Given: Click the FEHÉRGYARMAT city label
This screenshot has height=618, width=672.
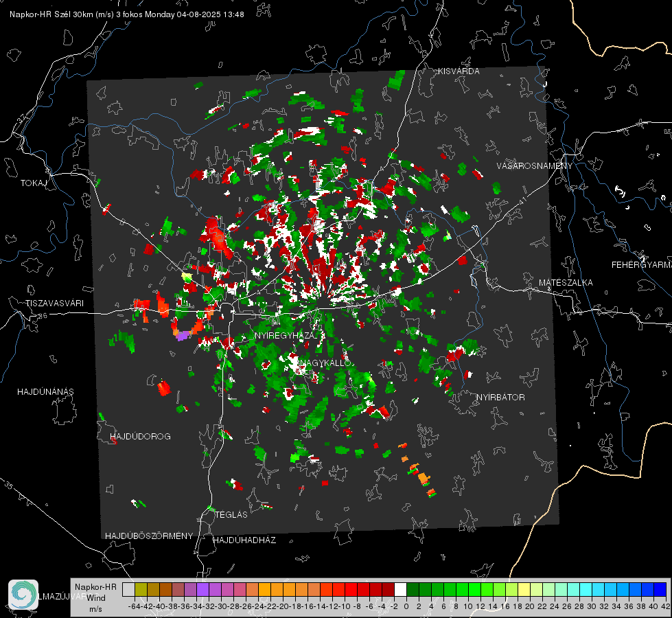Looking at the screenshot, I should pyautogui.click(x=642, y=265).
